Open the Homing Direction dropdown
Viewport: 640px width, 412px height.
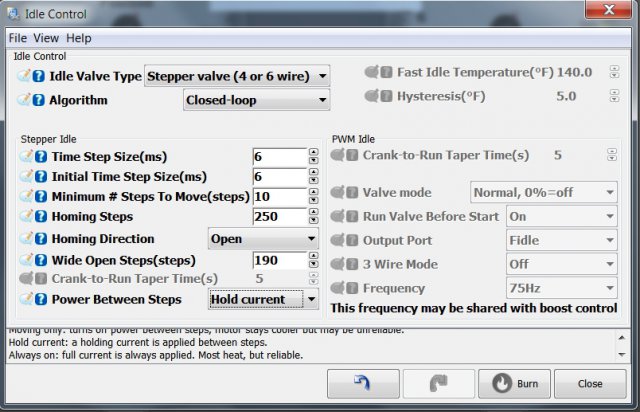(263, 239)
